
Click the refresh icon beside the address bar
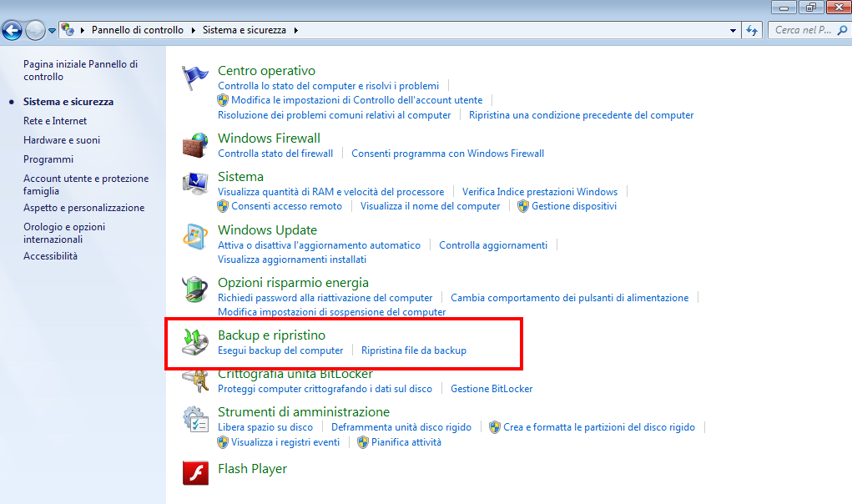tap(752, 30)
